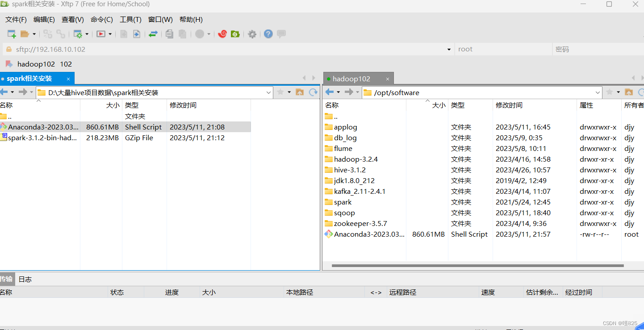
Task: Click the red play terminal icon
Action: [x=101, y=34]
